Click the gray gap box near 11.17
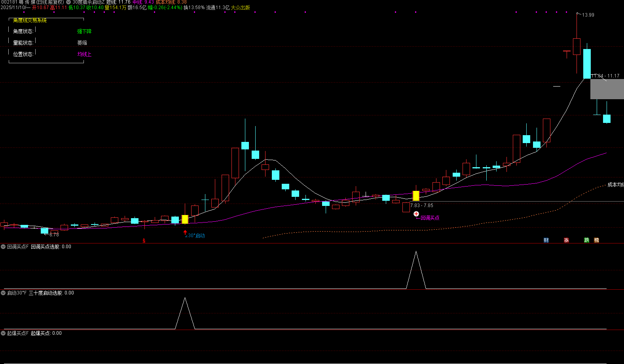624x364 pixels. 607,89
